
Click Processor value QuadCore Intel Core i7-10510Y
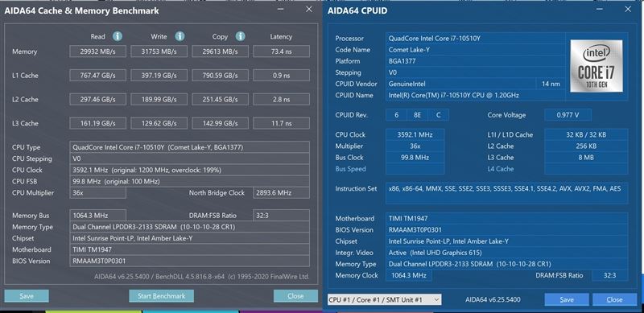tap(476, 38)
